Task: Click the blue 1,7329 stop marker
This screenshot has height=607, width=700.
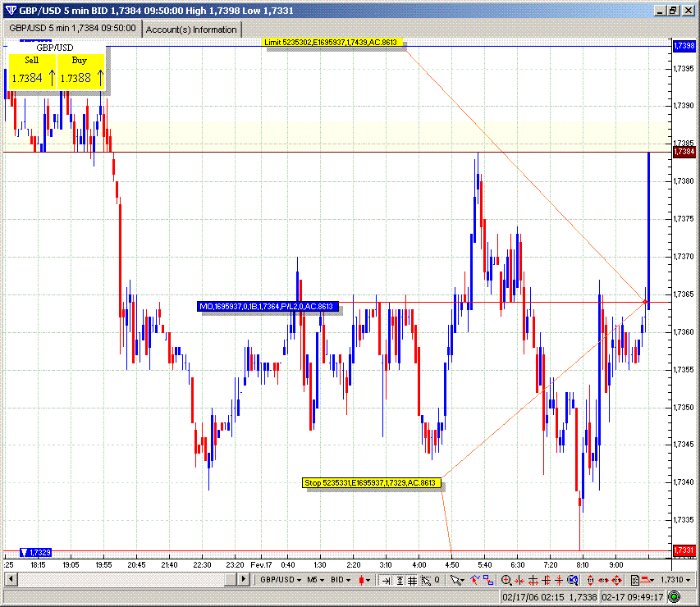Action: pos(36,553)
